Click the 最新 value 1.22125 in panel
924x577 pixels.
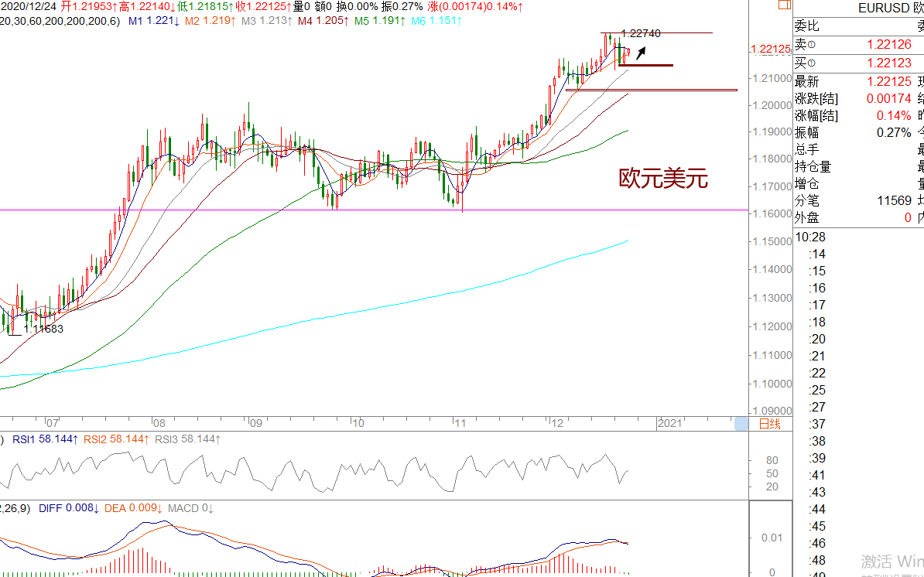[889, 81]
